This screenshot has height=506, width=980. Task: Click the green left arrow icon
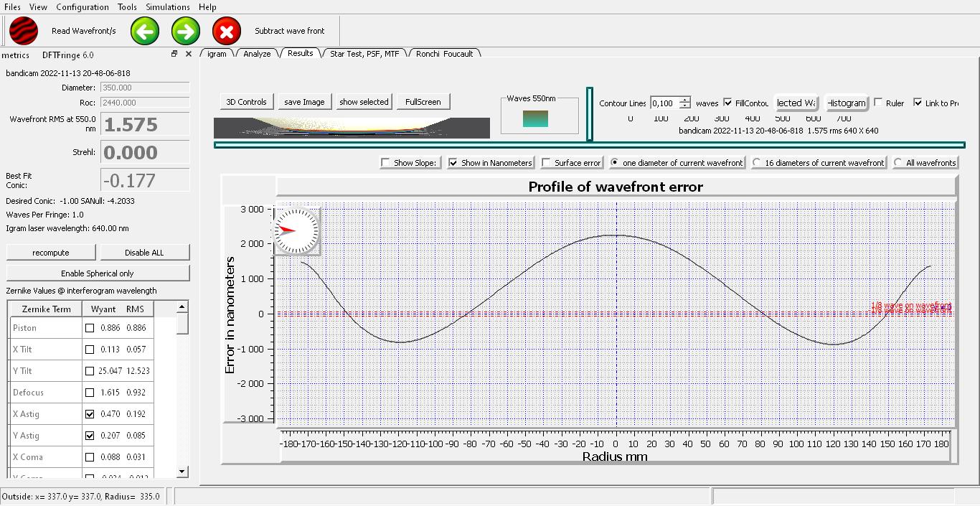tap(144, 31)
